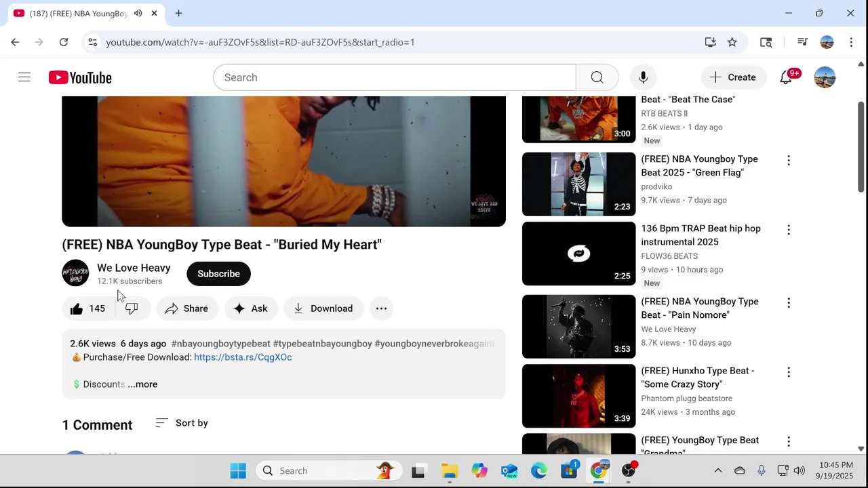Close the YouTube browser tab

coord(155,14)
